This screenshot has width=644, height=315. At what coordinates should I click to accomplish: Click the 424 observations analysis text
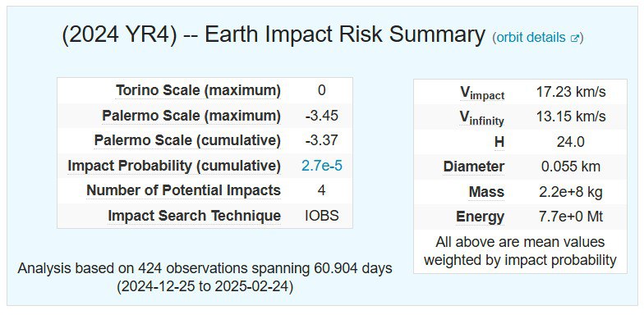tap(205, 277)
